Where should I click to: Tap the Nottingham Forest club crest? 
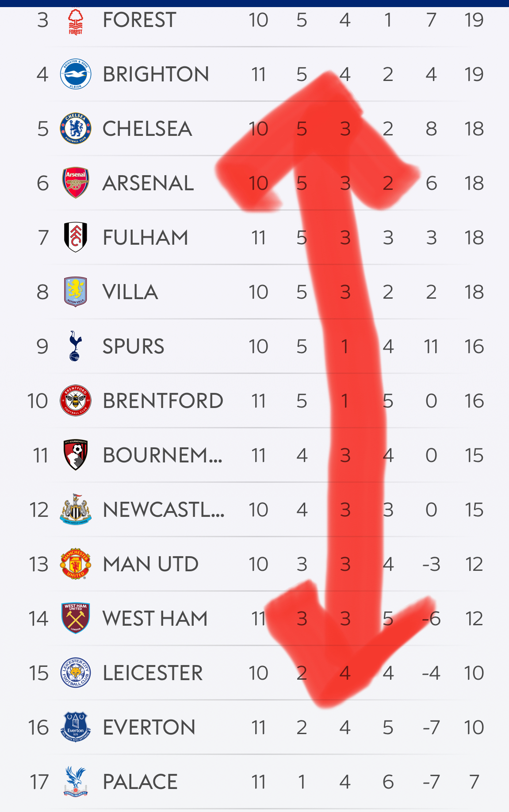(x=76, y=21)
